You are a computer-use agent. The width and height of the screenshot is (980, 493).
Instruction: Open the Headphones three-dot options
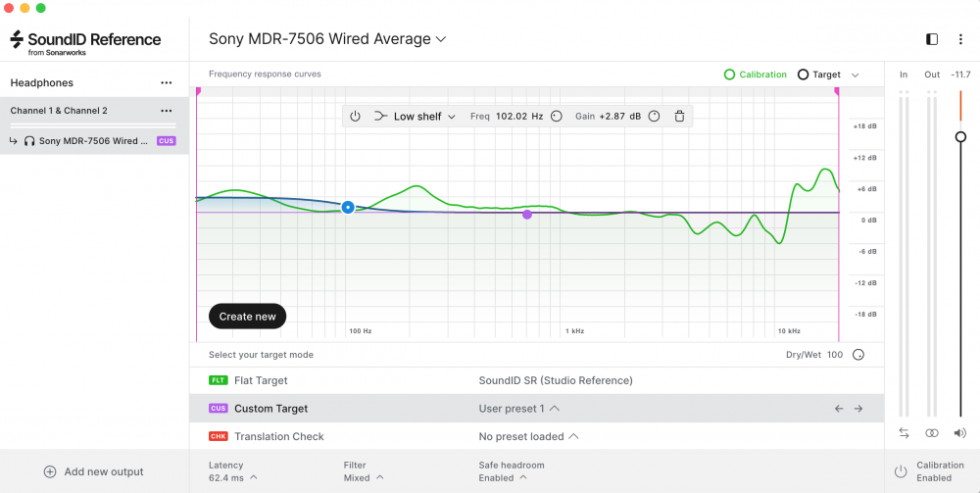click(167, 83)
